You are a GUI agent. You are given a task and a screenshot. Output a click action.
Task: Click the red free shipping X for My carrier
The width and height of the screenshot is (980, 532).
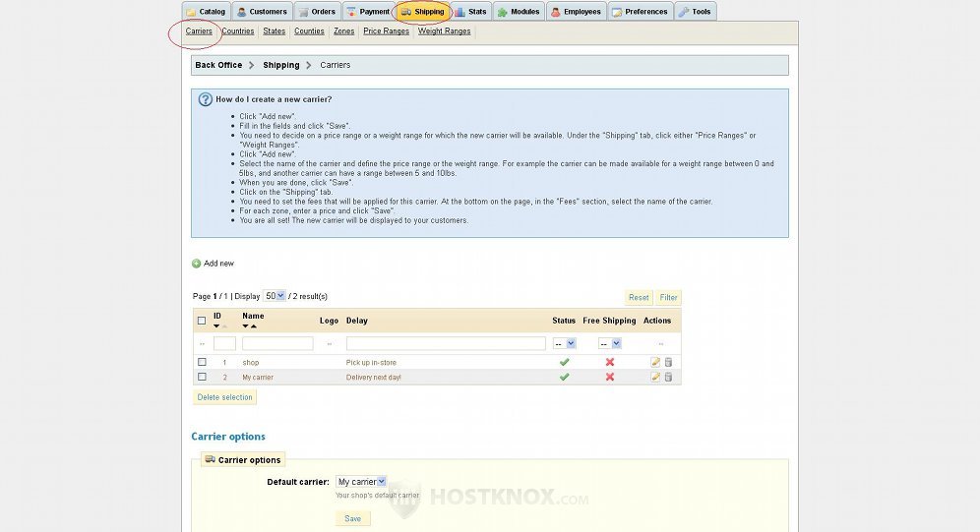tap(609, 377)
